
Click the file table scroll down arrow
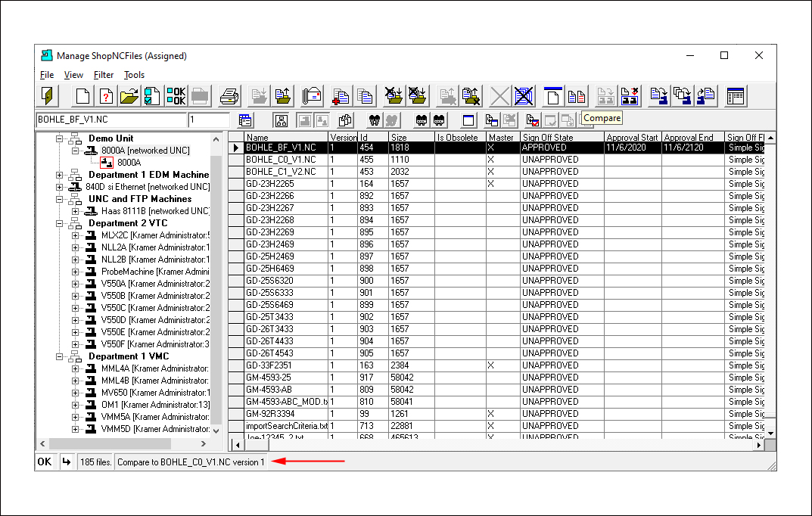point(770,434)
